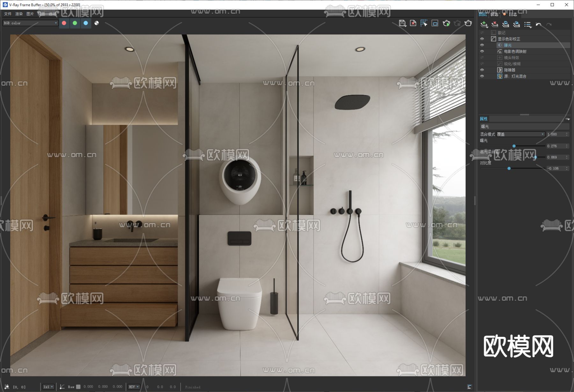Viewport: 574px width, 392px height.
Task: Toggle visibility of 源: 灯光混合 layer
Action: click(482, 76)
